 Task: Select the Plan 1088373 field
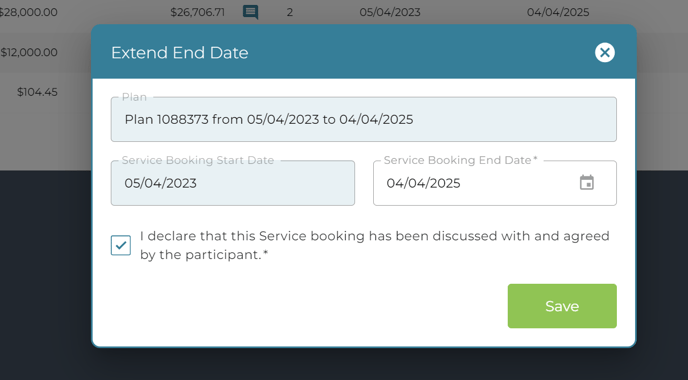tap(364, 119)
